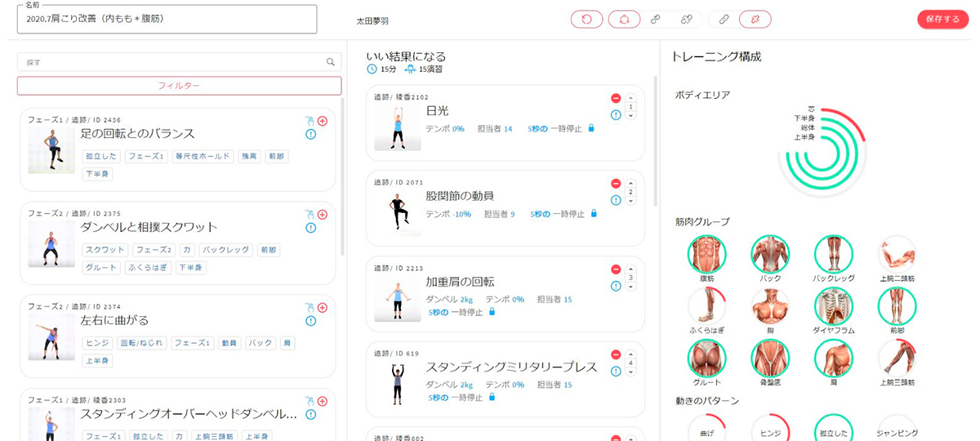Image resolution: width=980 pixels, height=441 pixels.
Task: Toggle the lock on 日光 pause setting
Action: (591, 128)
